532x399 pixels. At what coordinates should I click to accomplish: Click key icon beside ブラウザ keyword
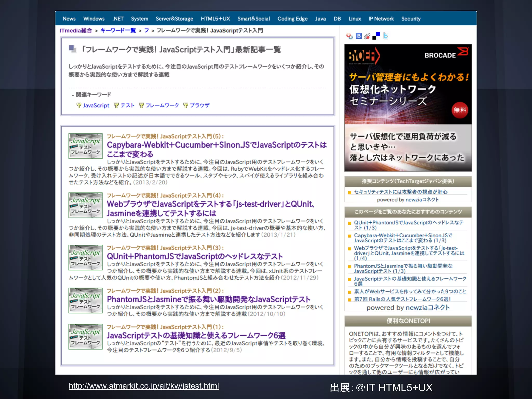click(x=186, y=105)
